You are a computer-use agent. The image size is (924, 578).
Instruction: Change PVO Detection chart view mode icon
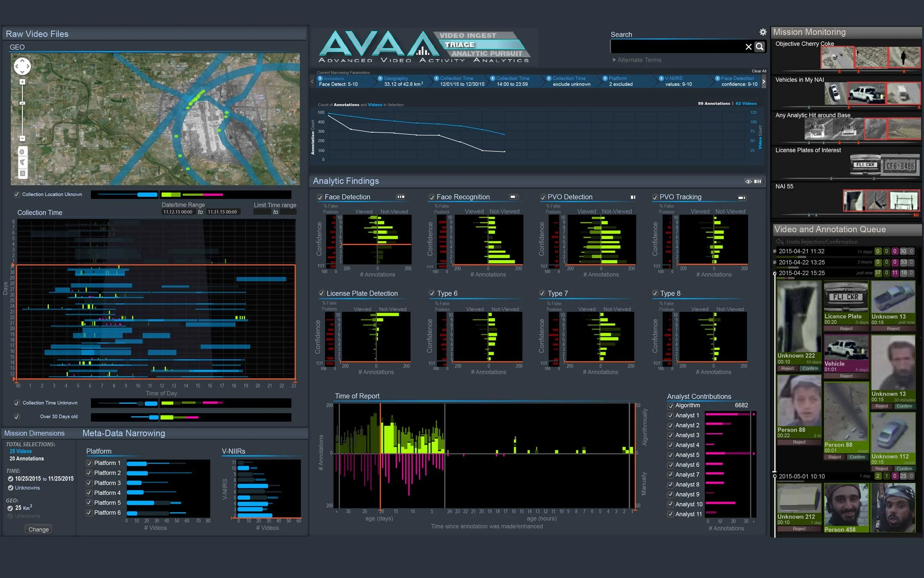[633, 197]
